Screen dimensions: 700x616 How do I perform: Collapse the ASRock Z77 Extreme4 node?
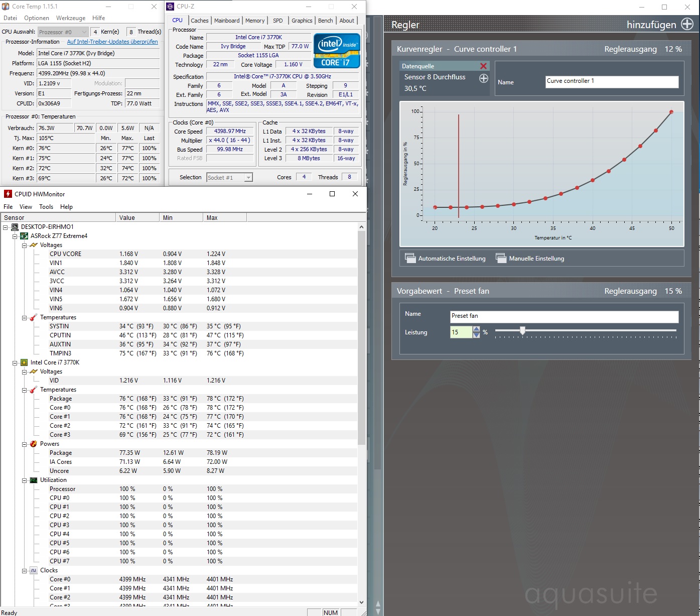(15, 236)
